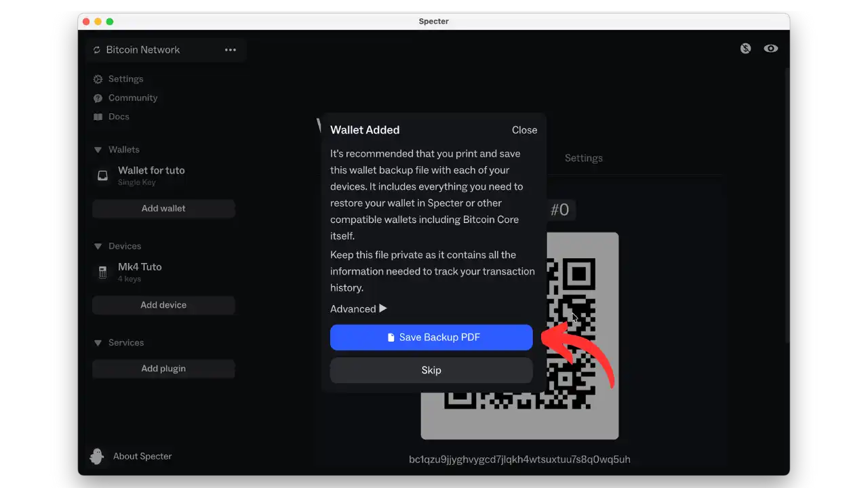Click the Tor status icon at top right
This screenshot has height=488, width=868.
point(746,49)
